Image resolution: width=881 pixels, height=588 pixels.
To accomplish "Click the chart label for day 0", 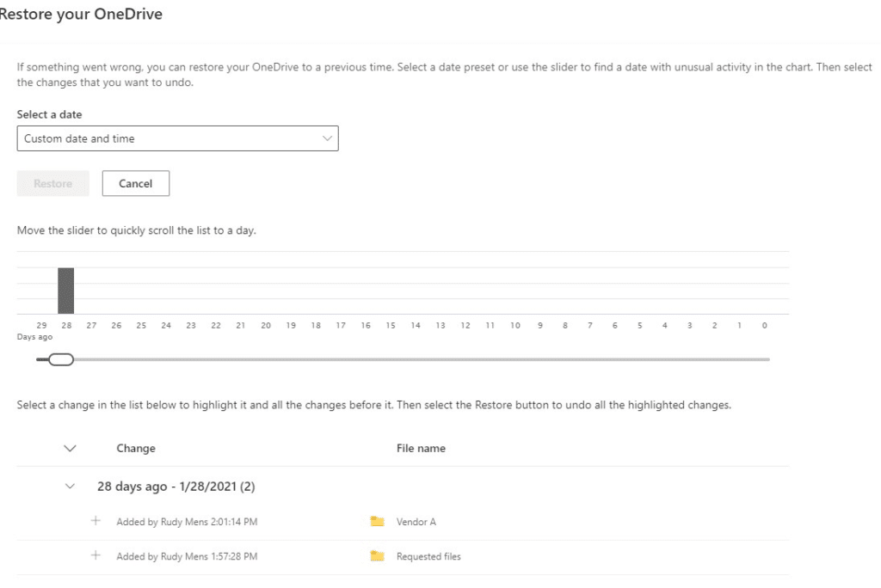I will [764, 325].
